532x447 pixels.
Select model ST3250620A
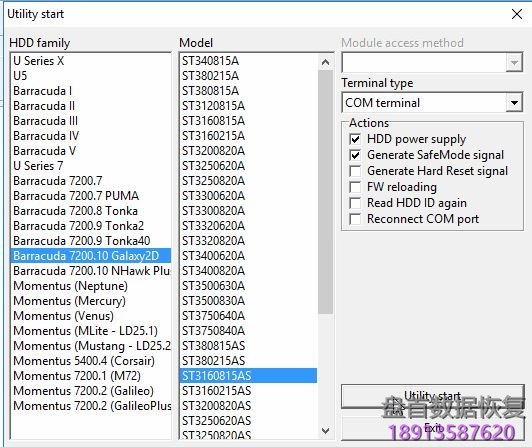[x=249, y=166]
